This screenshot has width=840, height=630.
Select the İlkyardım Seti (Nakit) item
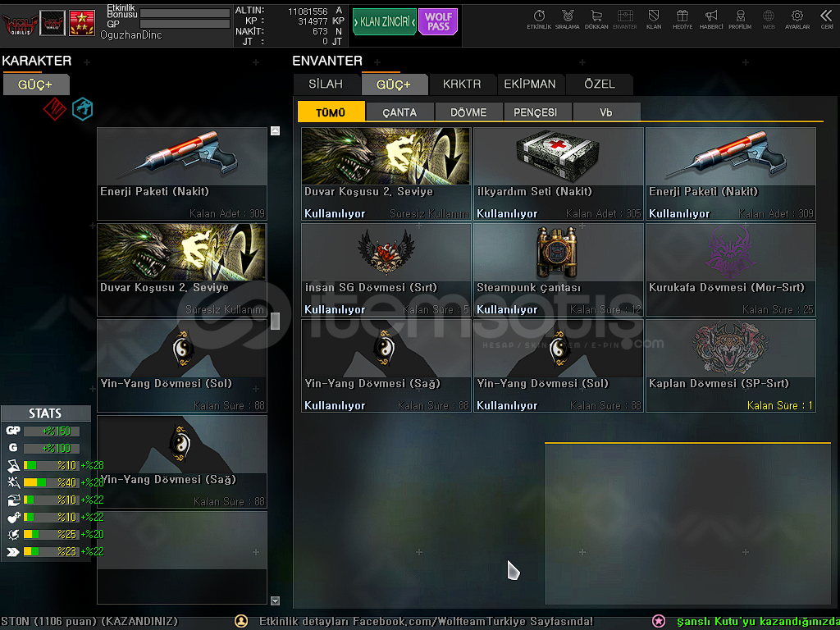coord(558,174)
